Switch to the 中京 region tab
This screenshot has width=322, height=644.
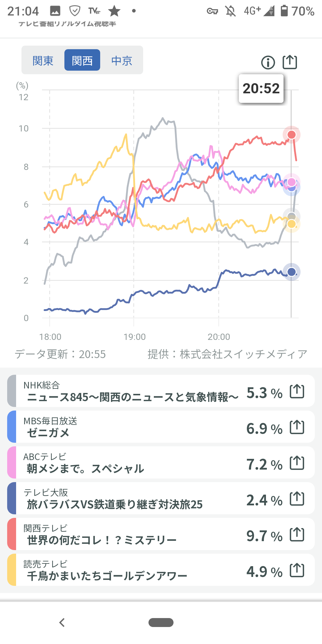(x=122, y=61)
